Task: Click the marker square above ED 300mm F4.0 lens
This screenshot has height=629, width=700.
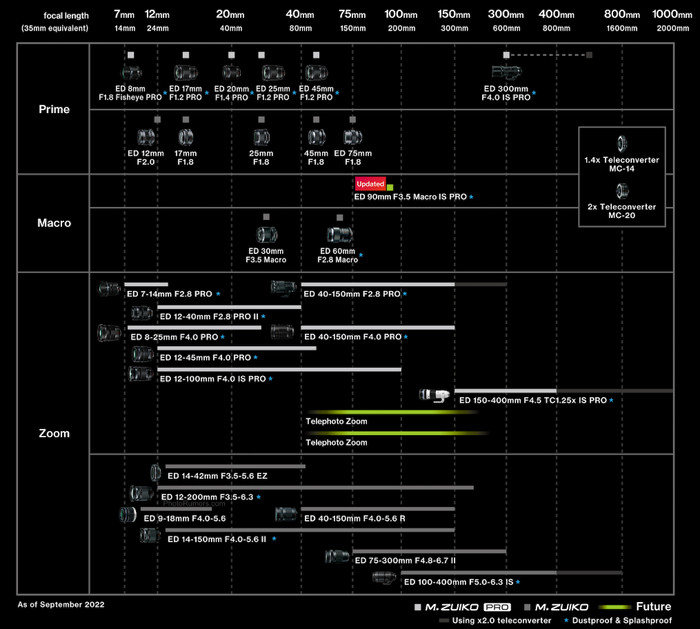Action: point(506,55)
